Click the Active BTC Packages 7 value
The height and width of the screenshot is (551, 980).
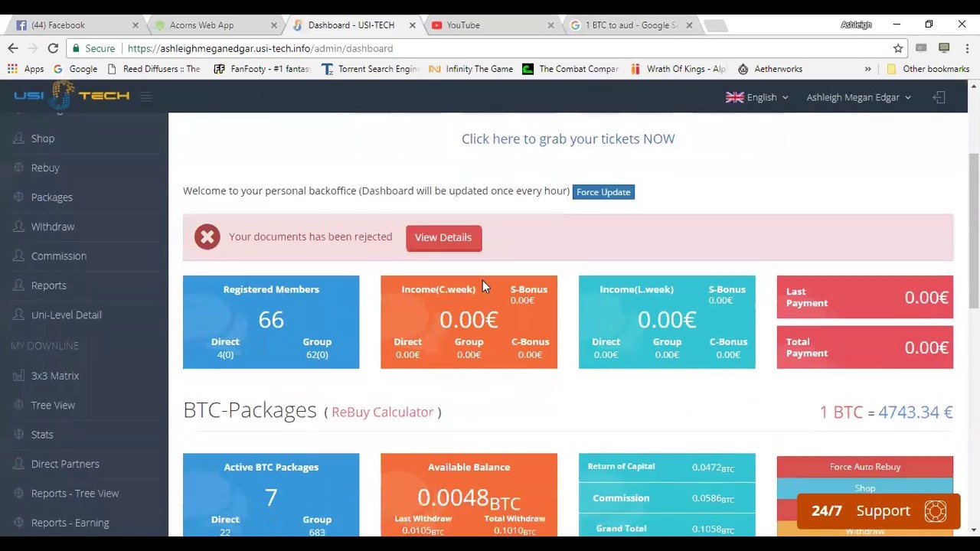click(271, 497)
